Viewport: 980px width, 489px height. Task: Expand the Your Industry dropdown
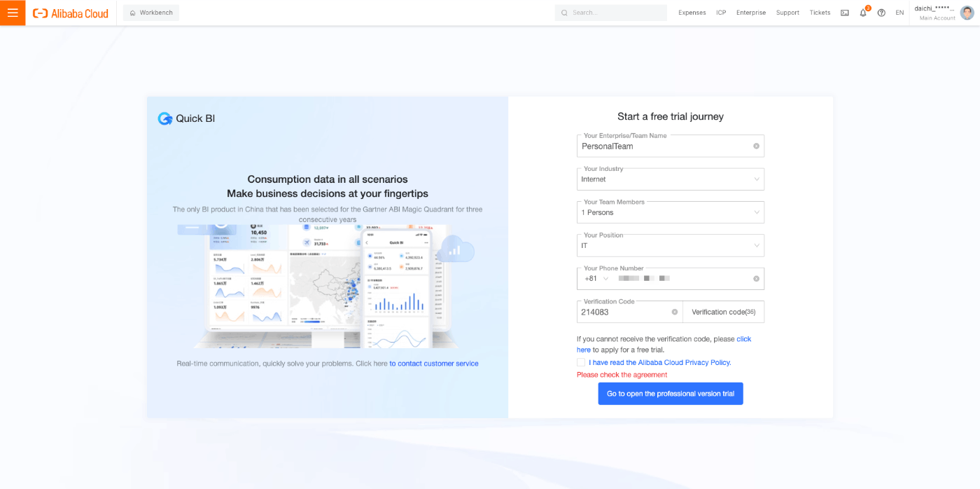670,179
